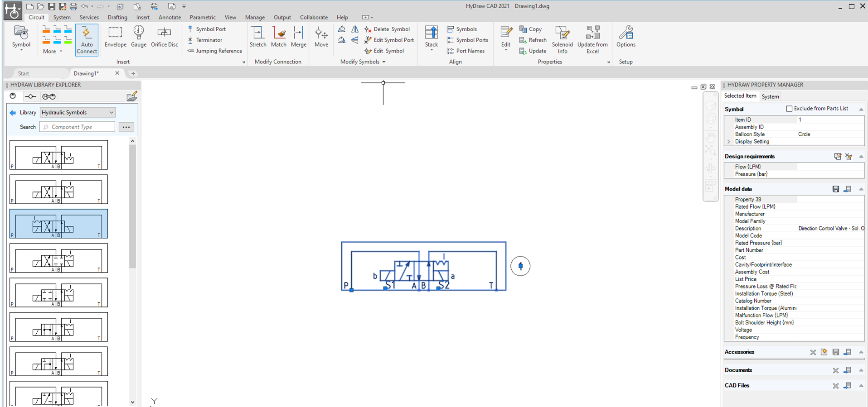Open the Modify Symbols panel dropdown
This screenshot has height=407, width=868.
coord(384,62)
